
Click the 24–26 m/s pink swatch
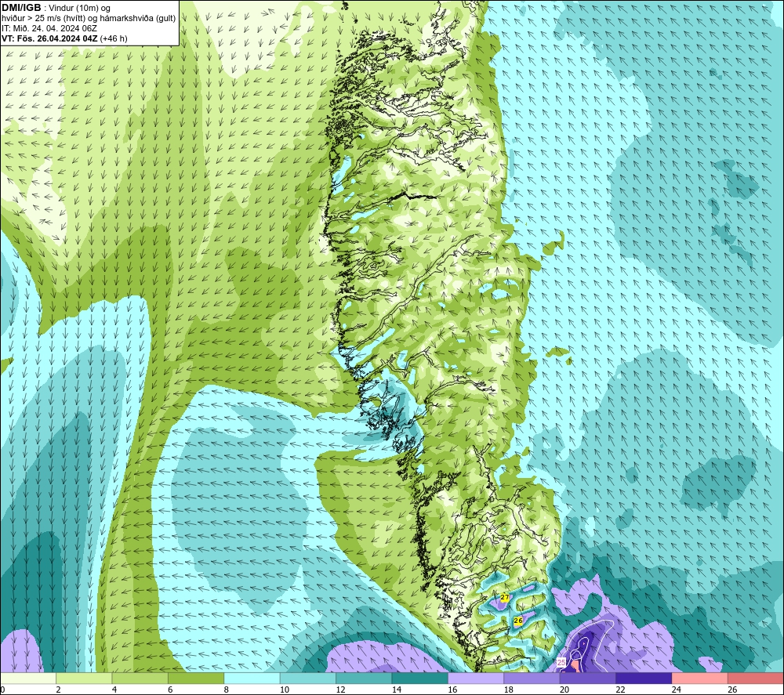[x=700, y=679]
